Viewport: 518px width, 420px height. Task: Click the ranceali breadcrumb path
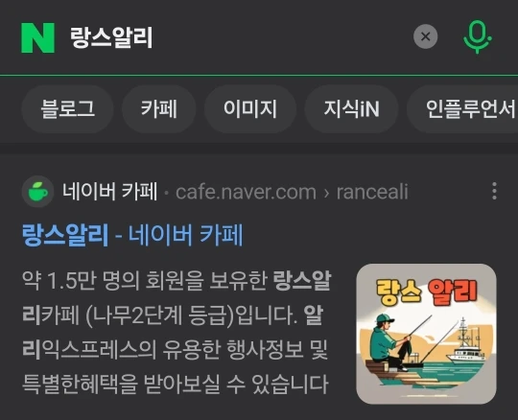pyautogui.click(x=372, y=192)
